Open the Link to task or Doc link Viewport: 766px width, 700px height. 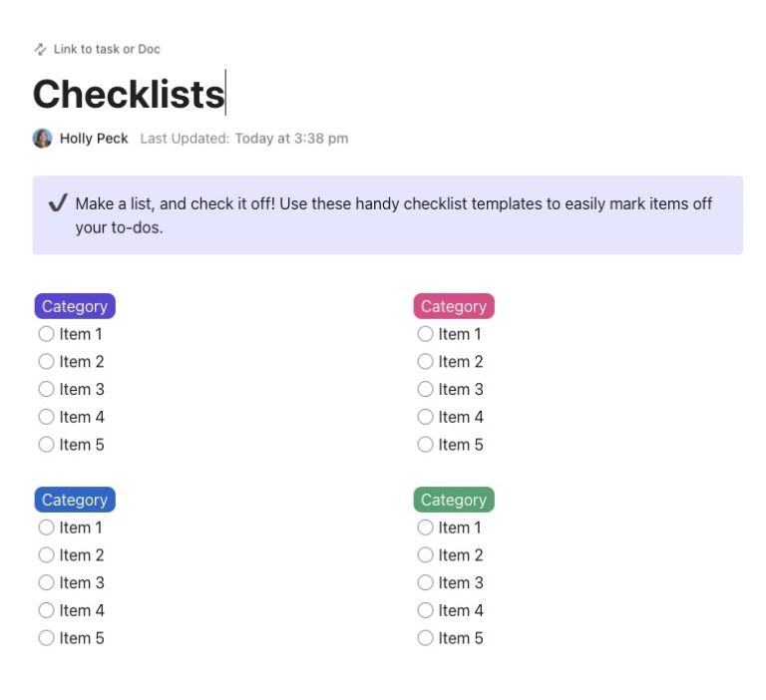click(x=106, y=49)
